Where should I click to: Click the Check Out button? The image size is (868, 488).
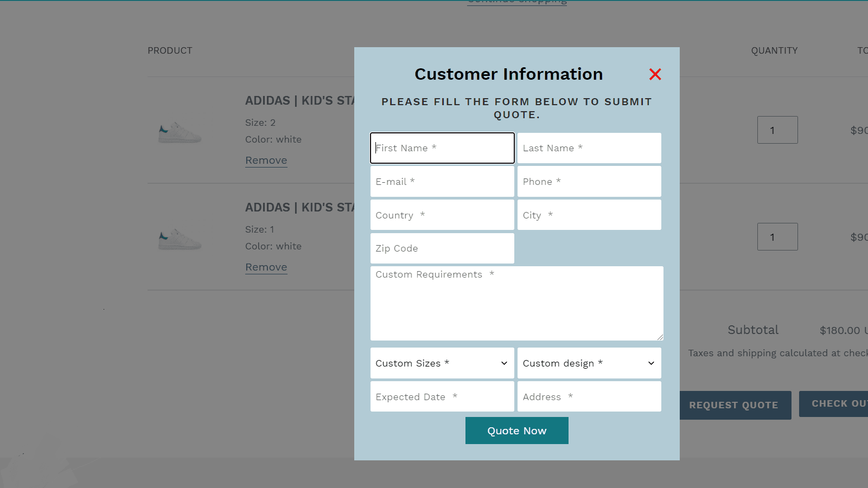tap(838, 403)
